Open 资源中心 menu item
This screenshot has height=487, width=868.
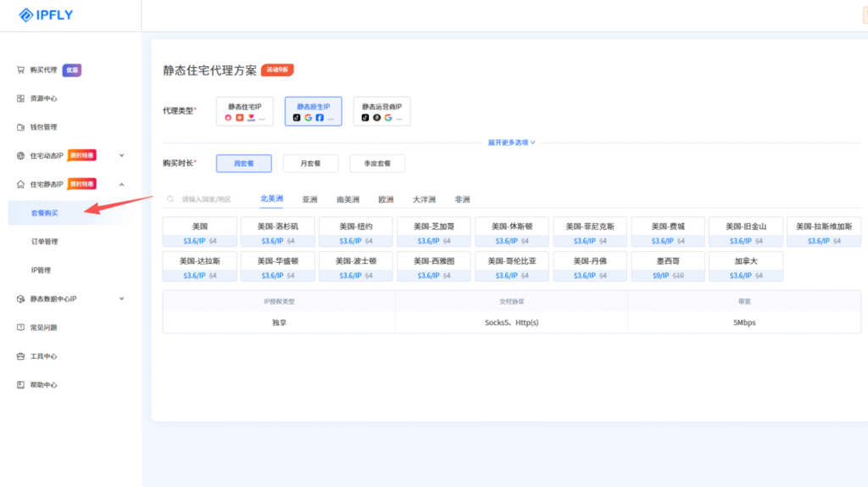pyautogui.click(x=44, y=98)
